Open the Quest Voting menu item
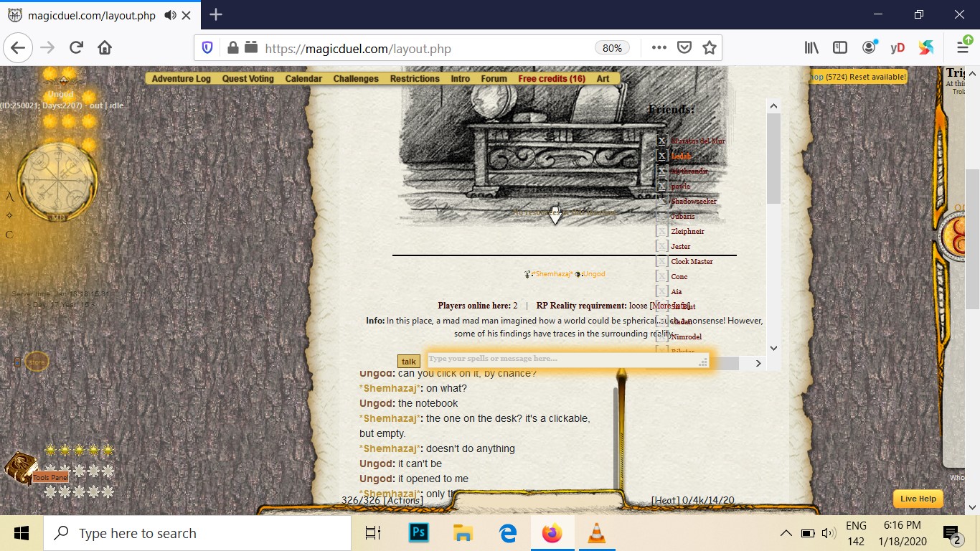 248,79
